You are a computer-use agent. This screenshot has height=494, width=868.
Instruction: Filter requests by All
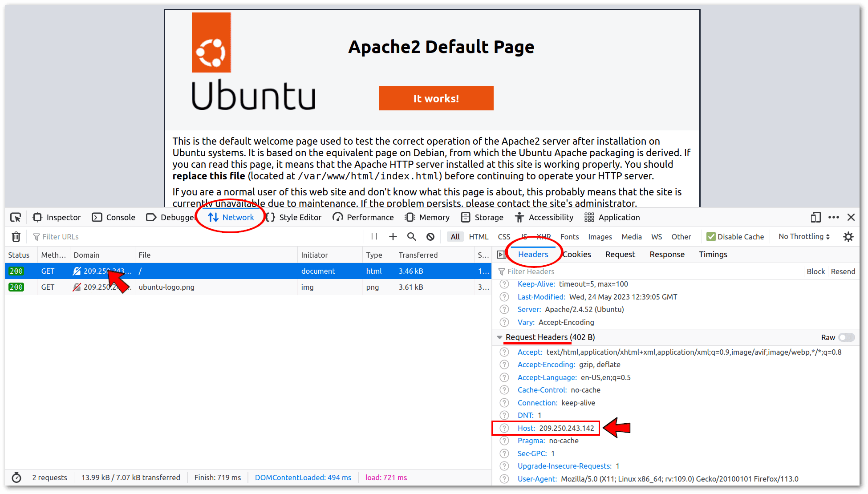pos(455,237)
